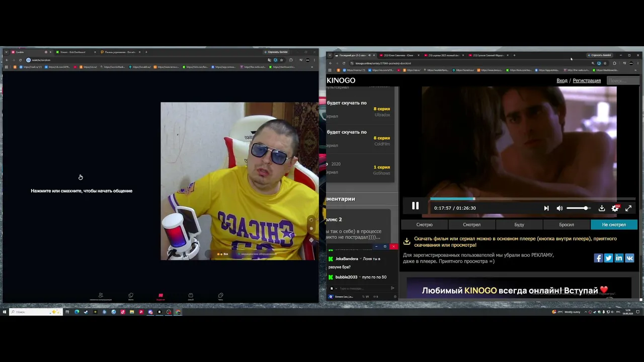Click the ruletv address bar in left browser
Image resolution: width=644 pixels, height=362 pixels.
(x=146, y=60)
